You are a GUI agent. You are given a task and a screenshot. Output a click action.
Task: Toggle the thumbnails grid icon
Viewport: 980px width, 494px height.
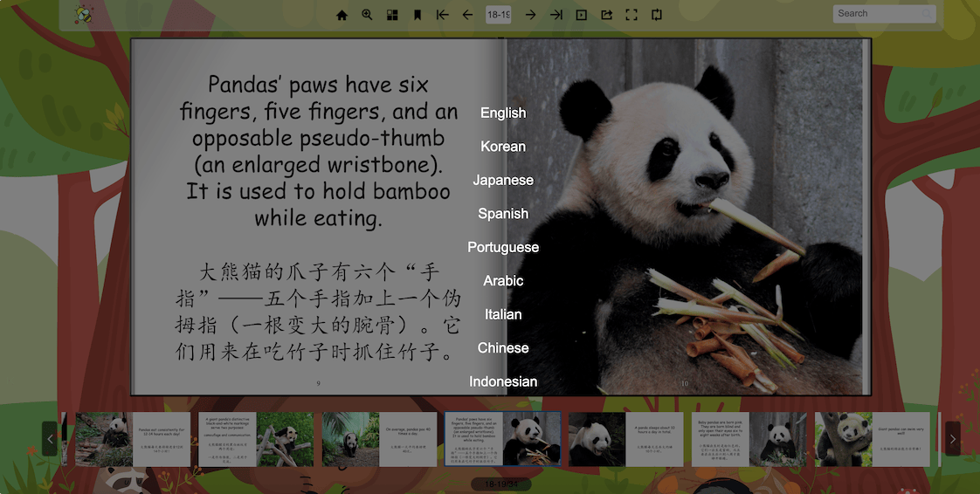392,15
